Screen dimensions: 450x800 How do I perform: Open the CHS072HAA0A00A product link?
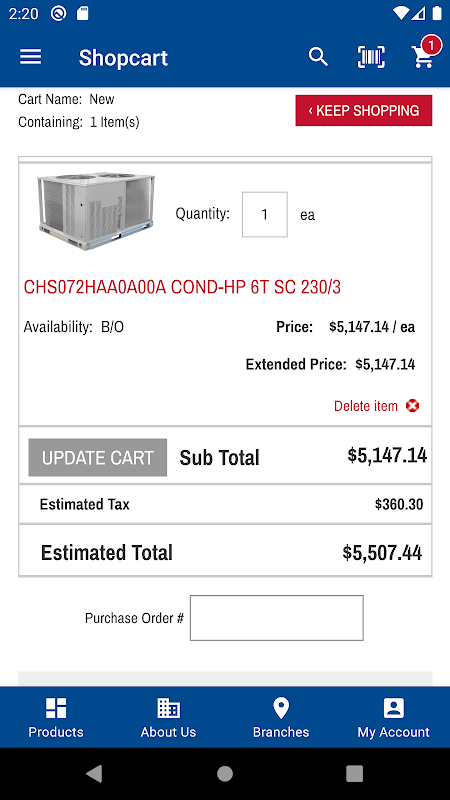(182, 288)
